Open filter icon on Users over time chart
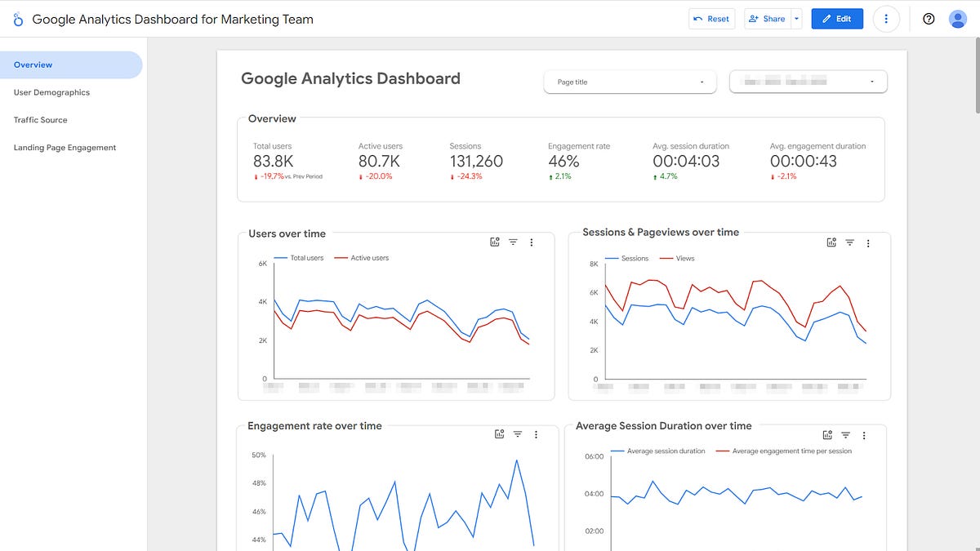 [x=513, y=242]
